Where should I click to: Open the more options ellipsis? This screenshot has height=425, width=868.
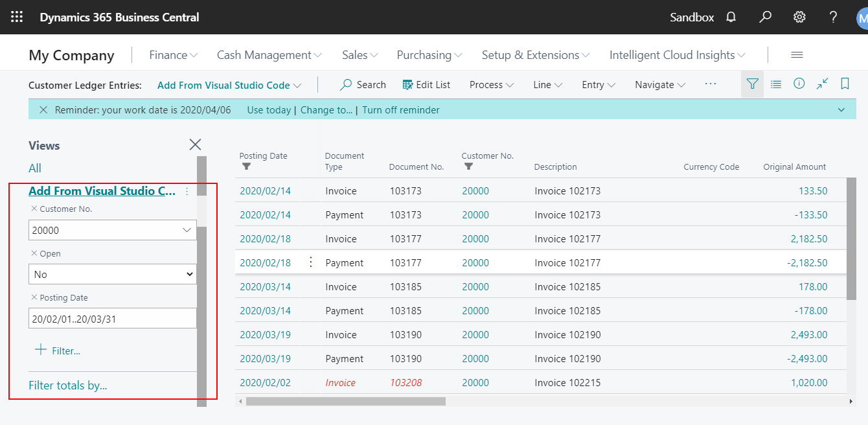pyautogui.click(x=711, y=84)
